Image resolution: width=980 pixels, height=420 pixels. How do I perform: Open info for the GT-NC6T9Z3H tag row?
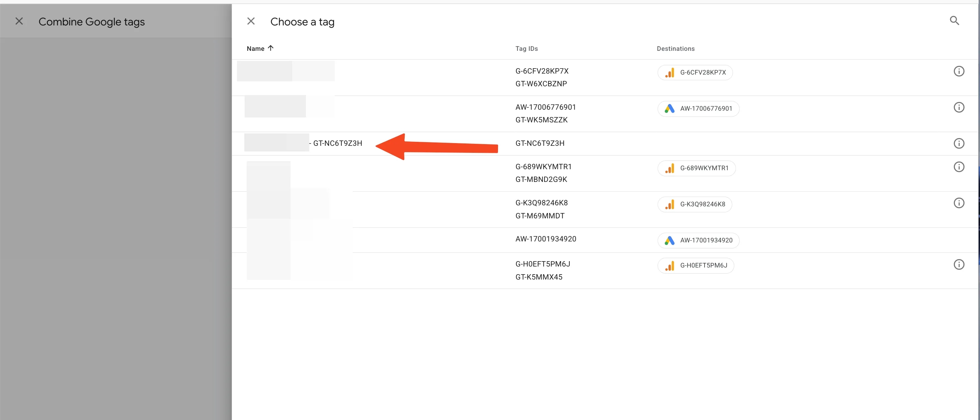(959, 143)
